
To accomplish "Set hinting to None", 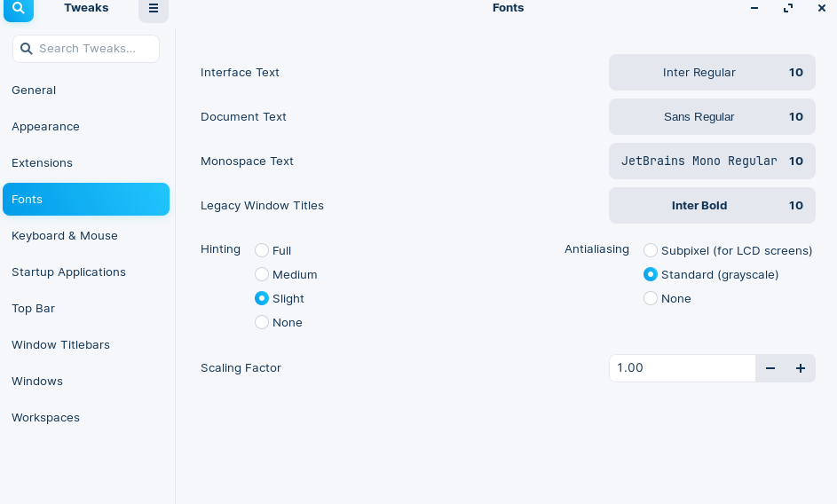I will point(262,322).
